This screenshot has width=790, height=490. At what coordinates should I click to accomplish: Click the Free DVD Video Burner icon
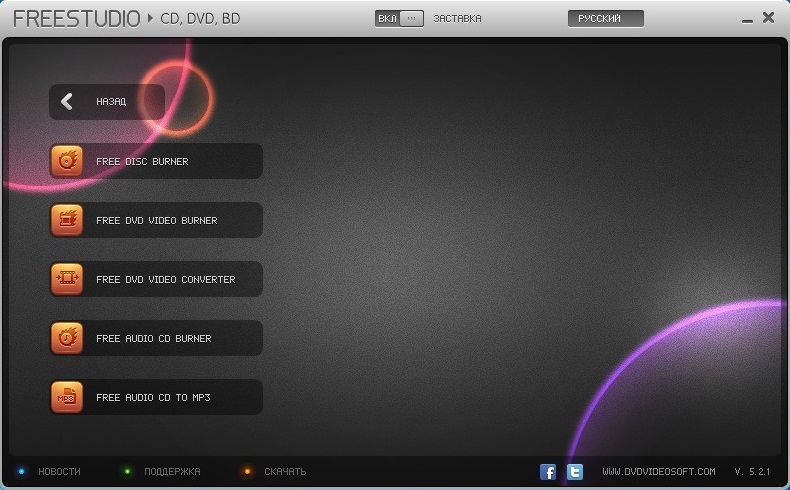(x=67, y=220)
